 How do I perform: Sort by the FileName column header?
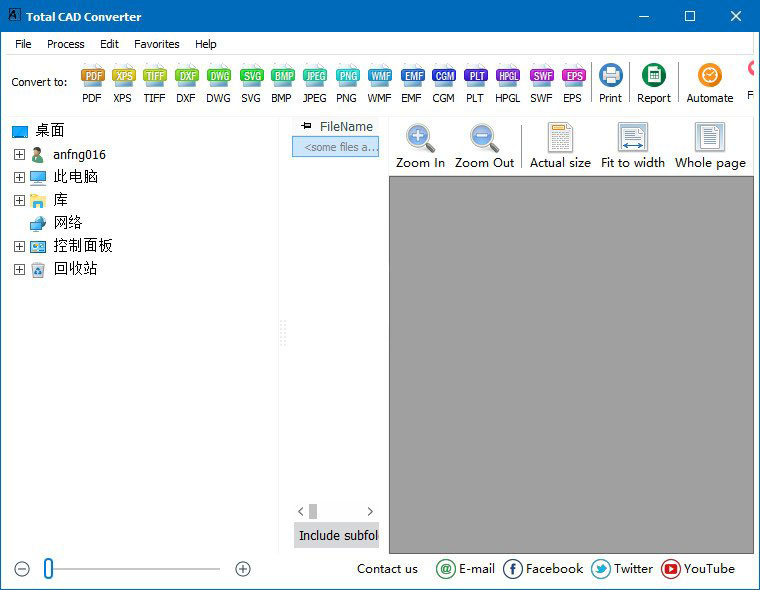[x=346, y=127]
